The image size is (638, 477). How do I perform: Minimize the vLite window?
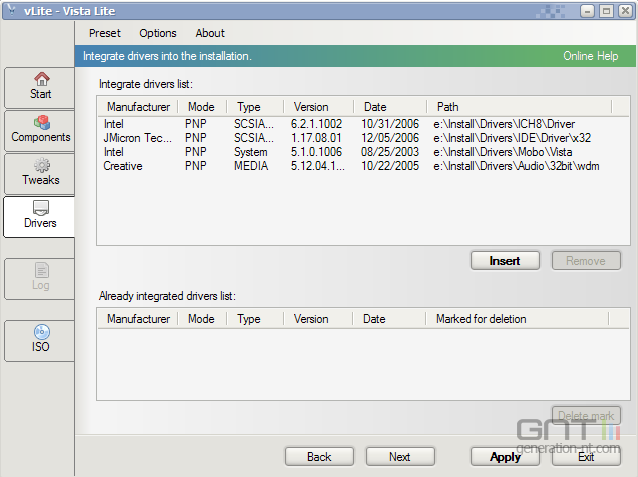[587, 11]
